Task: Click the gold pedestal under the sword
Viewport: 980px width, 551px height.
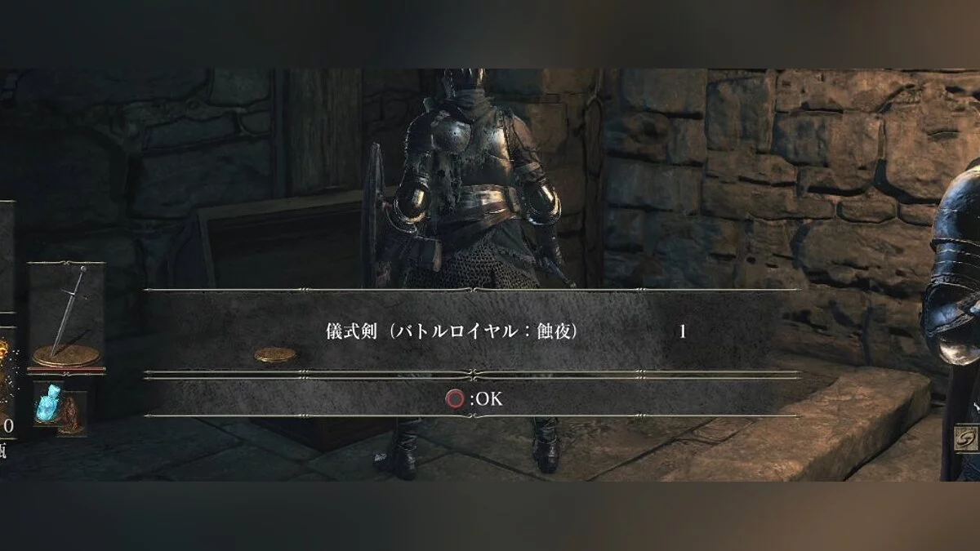Action: [x=66, y=356]
